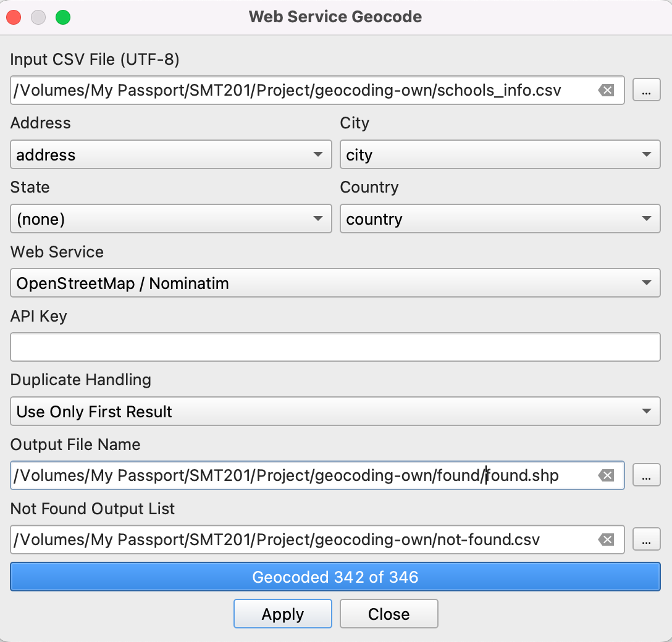Open the Duplicate Handling dropdown
This screenshot has height=642, width=672.
tap(335, 412)
